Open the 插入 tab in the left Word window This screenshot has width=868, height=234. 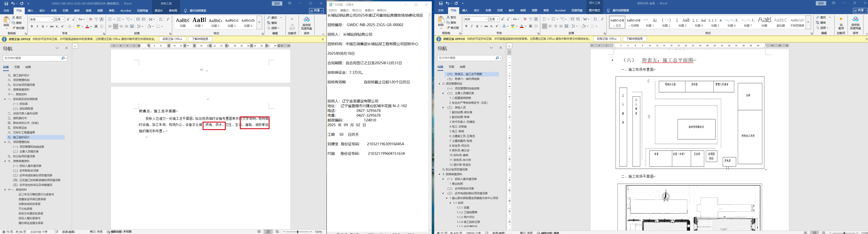[x=31, y=10]
